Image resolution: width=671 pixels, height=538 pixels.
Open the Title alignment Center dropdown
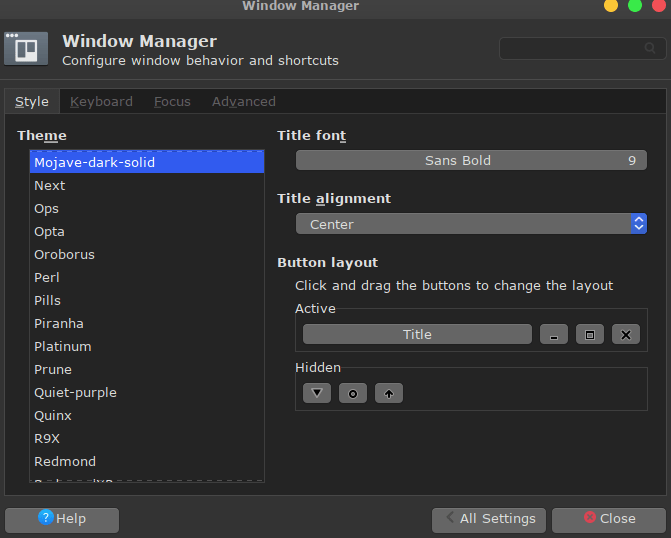[471, 224]
